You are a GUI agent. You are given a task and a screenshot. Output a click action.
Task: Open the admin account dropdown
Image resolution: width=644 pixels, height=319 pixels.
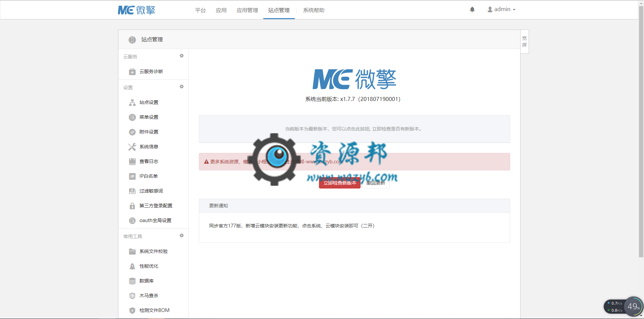click(501, 9)
